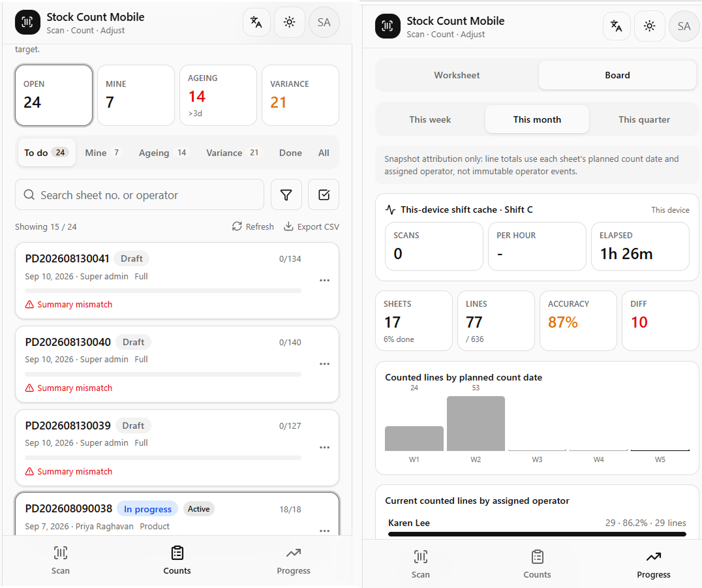Click the barcode app logo on the Counts screen
The image size is (702, 588).
coord(27,22)
